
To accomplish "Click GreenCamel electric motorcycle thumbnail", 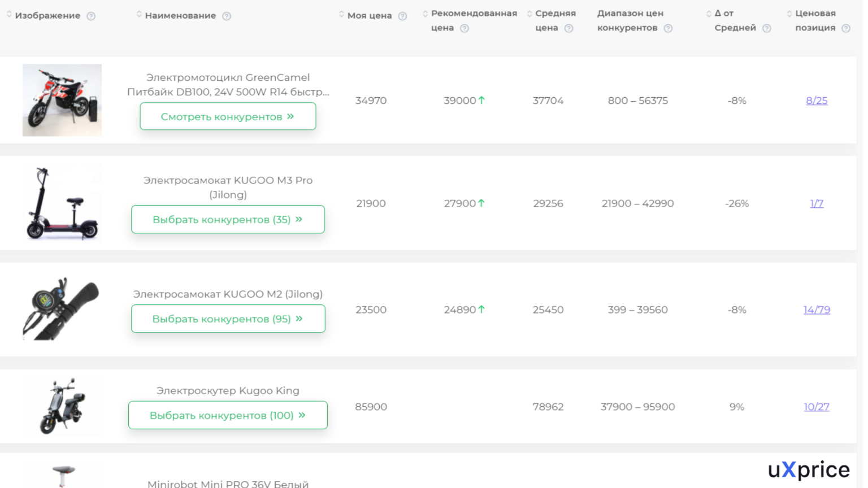I will click(62, 100).
